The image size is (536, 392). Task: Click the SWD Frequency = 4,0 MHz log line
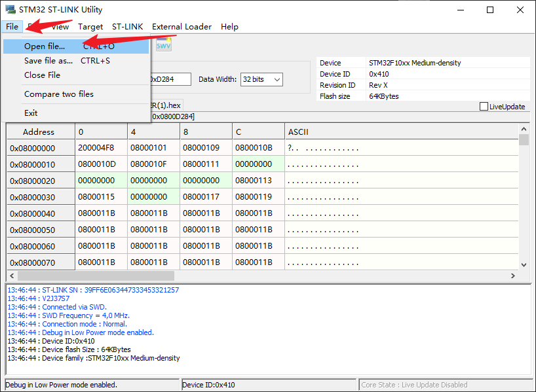point(68,315)
